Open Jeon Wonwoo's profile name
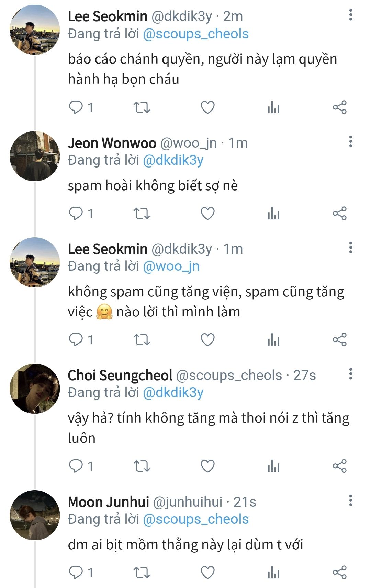The image size is (371, 588). point(112,143)
